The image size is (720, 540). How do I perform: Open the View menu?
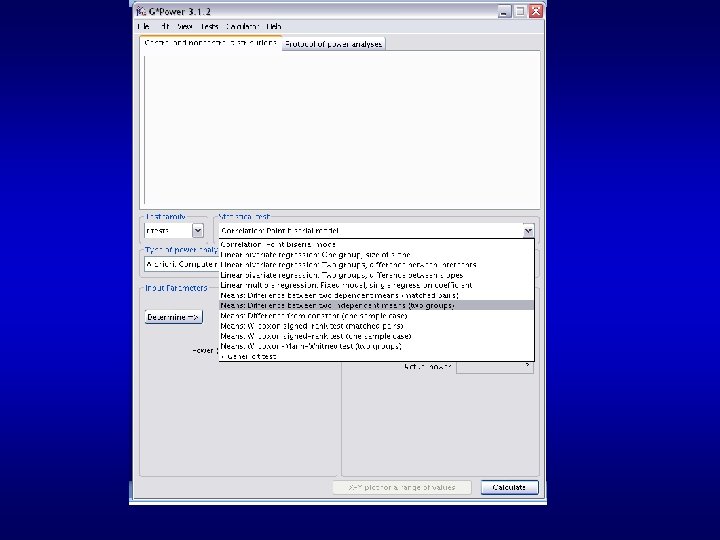click(185, 27)
